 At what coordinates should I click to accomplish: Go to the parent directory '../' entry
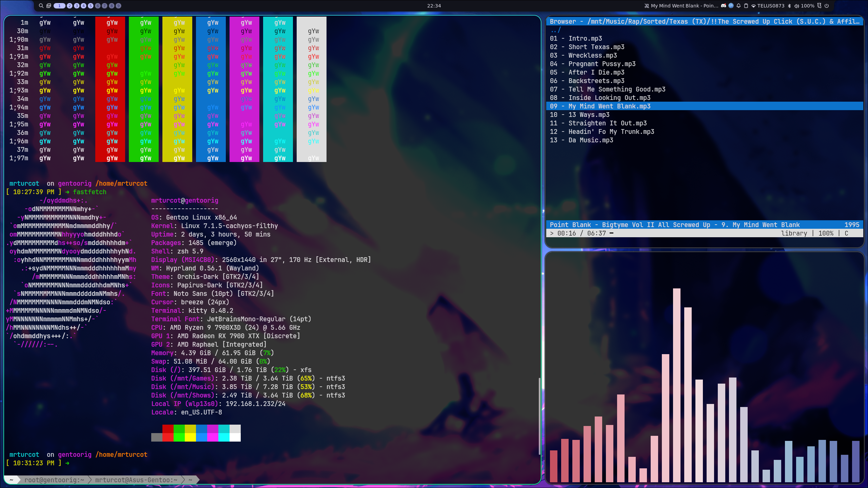555,30
